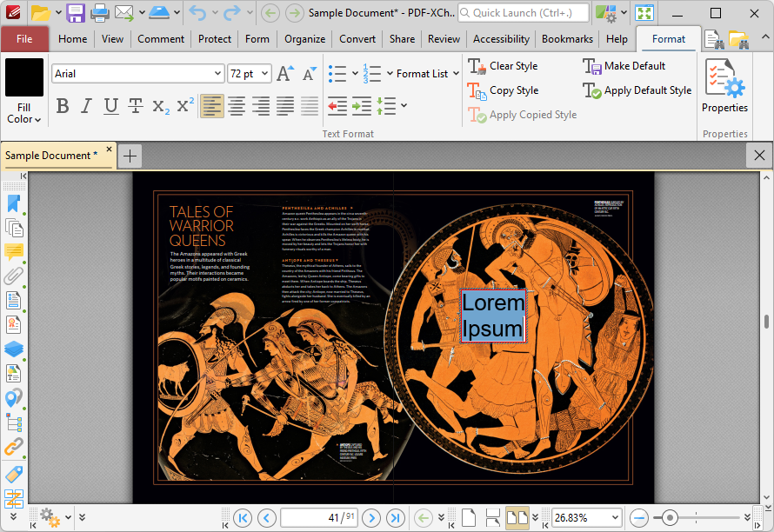The width and height of the screenshot is (774, 532).
Task: Toggle underline formatting
Action: (x=111, y=105)
